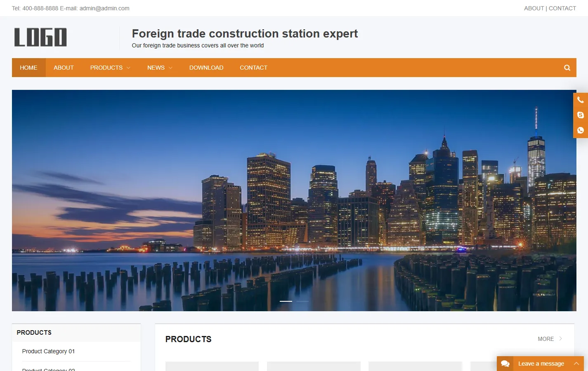Viewport: 588px width, 371px height.
Task: Expand the PRODUCTS menu chevron
Action: [128, 68]
